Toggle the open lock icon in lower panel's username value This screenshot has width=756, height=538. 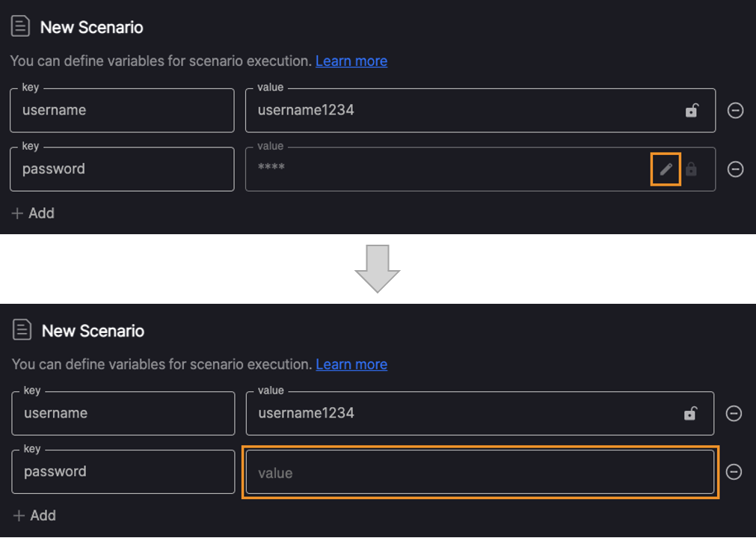pos(690,414)
